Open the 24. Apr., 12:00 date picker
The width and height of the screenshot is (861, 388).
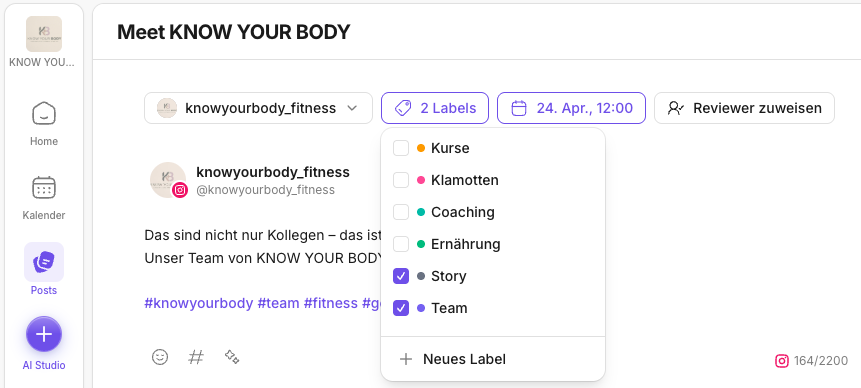pyautogui.click(x=571, y=108)
